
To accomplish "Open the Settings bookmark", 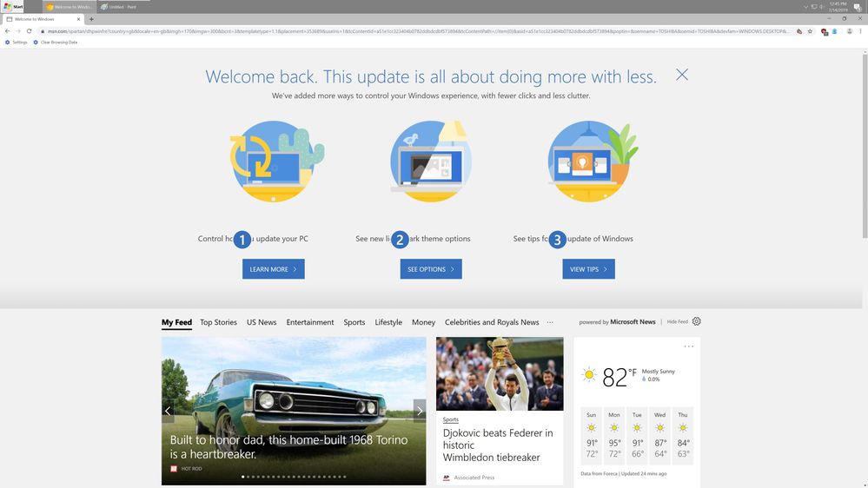I will point(16,42).
